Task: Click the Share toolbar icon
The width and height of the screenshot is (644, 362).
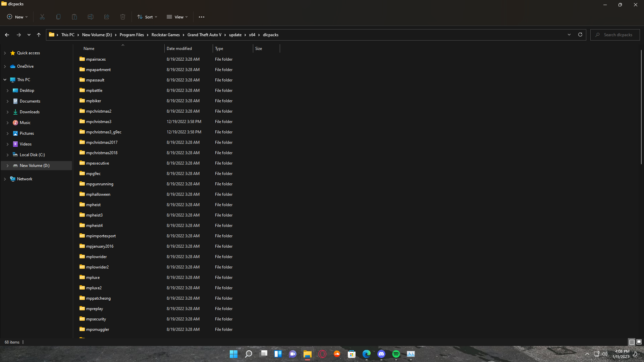Action: click(107, 17)
